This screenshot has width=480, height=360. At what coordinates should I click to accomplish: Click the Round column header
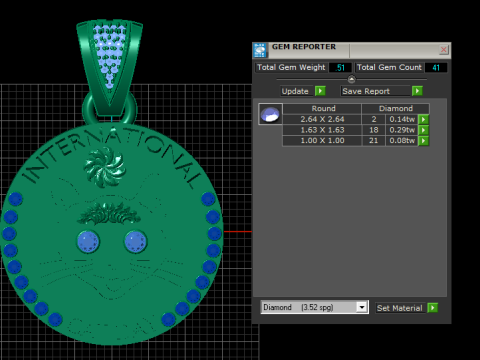(x=322, y=108)
